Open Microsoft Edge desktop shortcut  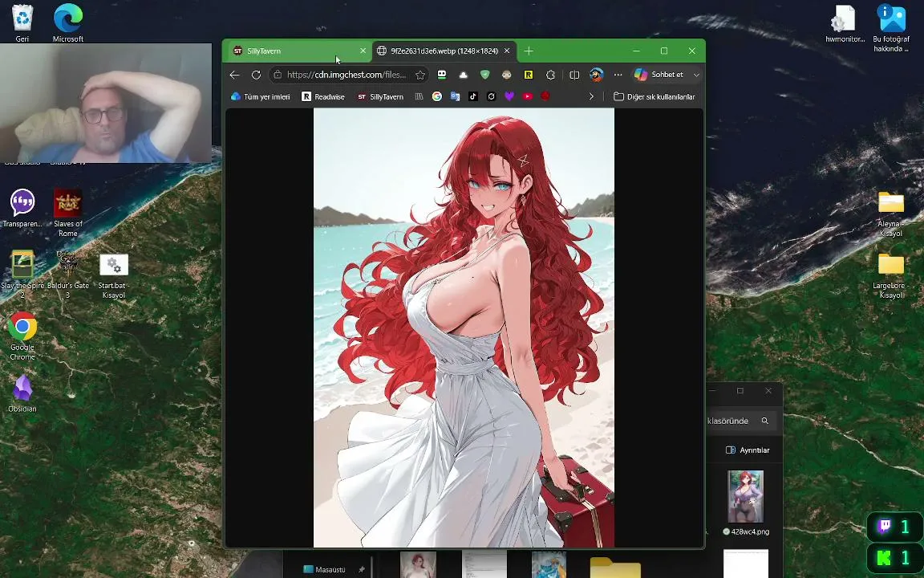point(68,23)
